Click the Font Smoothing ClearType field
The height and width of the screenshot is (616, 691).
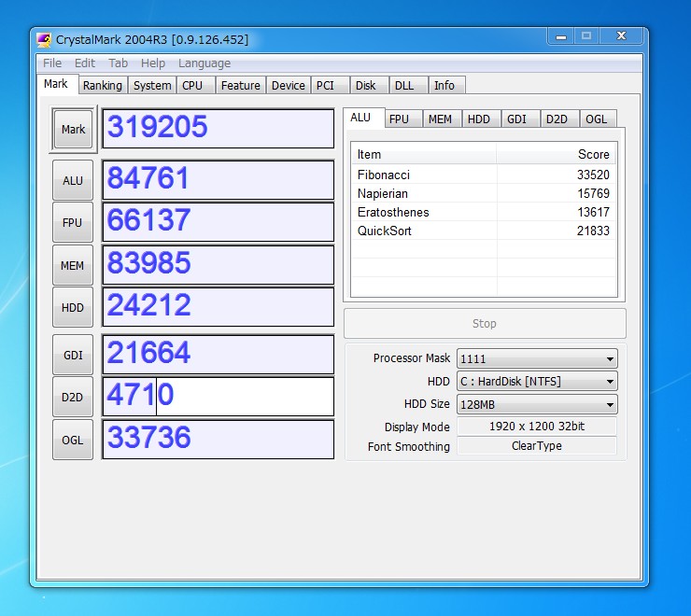click(x=537, y=445)
